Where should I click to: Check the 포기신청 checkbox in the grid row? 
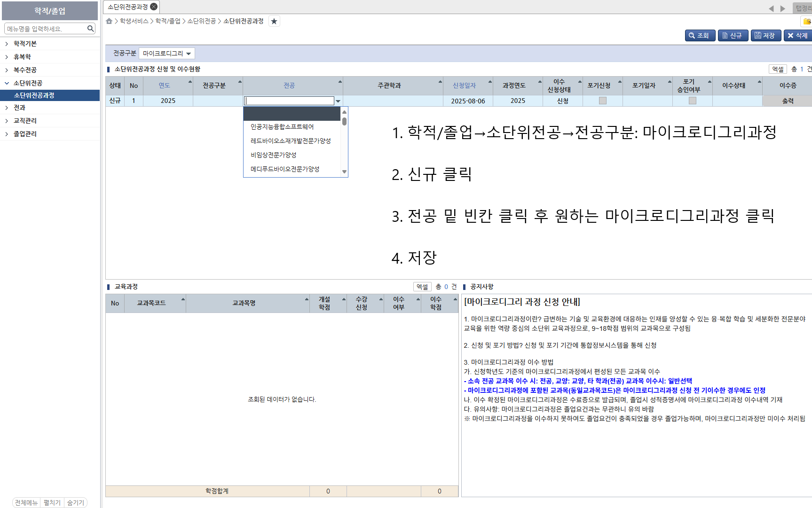(603, 101)
